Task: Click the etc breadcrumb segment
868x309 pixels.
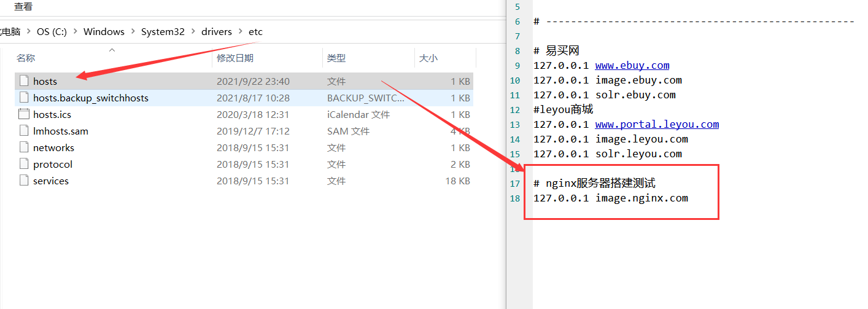Action: (x=255, y=31)
